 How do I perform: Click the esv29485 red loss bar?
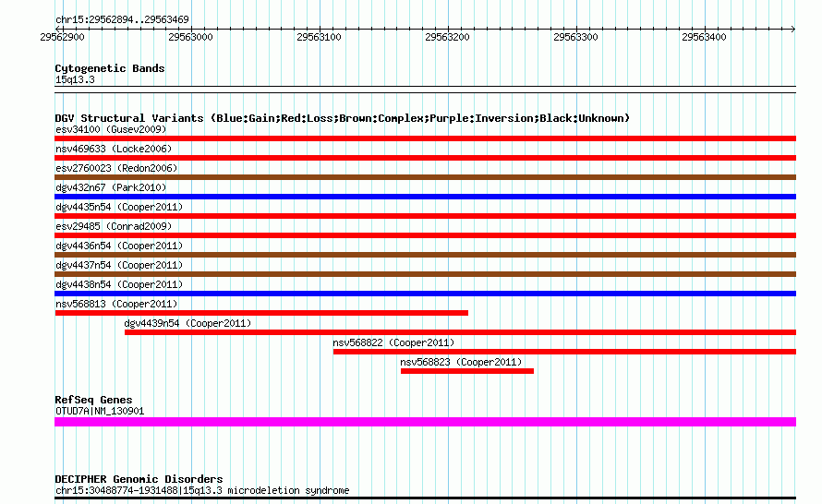(x=425, y=235)
